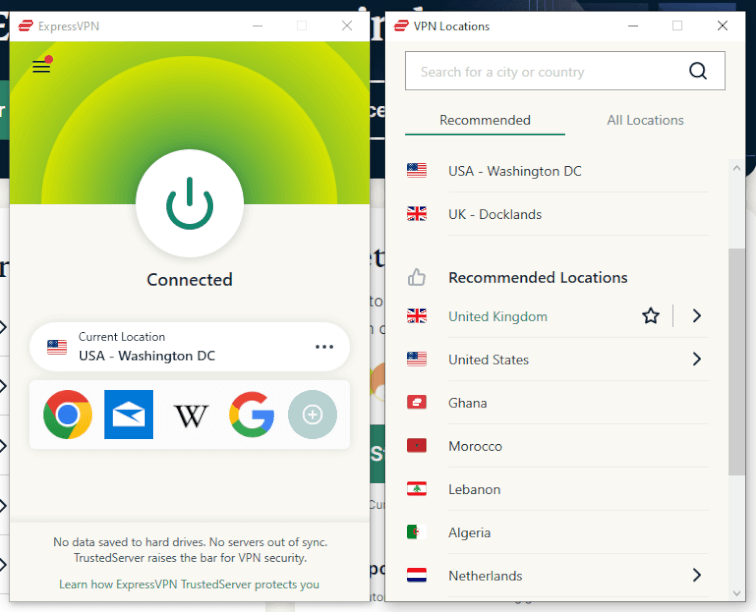The image size is (756, 612).
Task: Open the three-dot options for current location
Action: [x=324, y=347]
